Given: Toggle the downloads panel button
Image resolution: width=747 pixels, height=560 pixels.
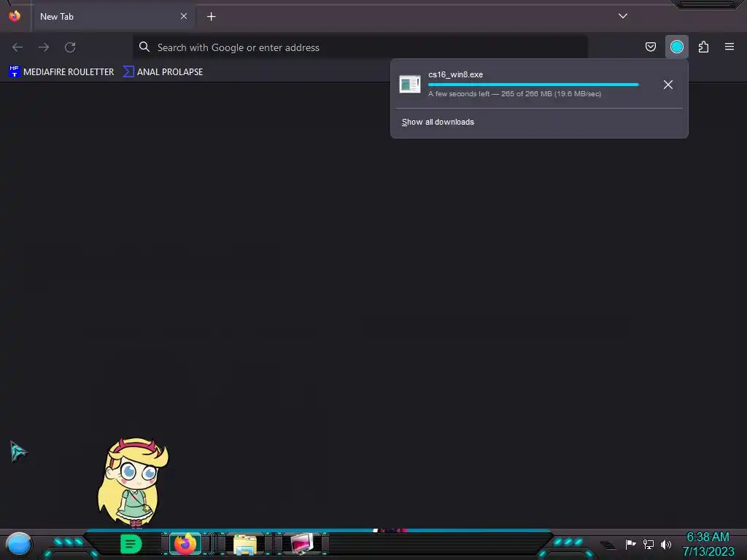Looking at the screenshot, I should (x=676, y=47).
